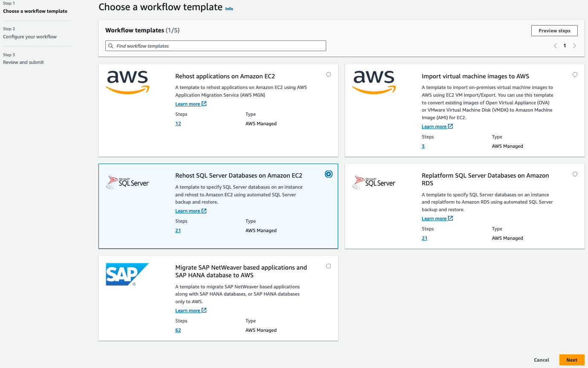Viewport: 588px width, 368px height.
Task: Select Replatform SQL Server on RDS radio
Action: pyautogui.click(x=575, y=174)
